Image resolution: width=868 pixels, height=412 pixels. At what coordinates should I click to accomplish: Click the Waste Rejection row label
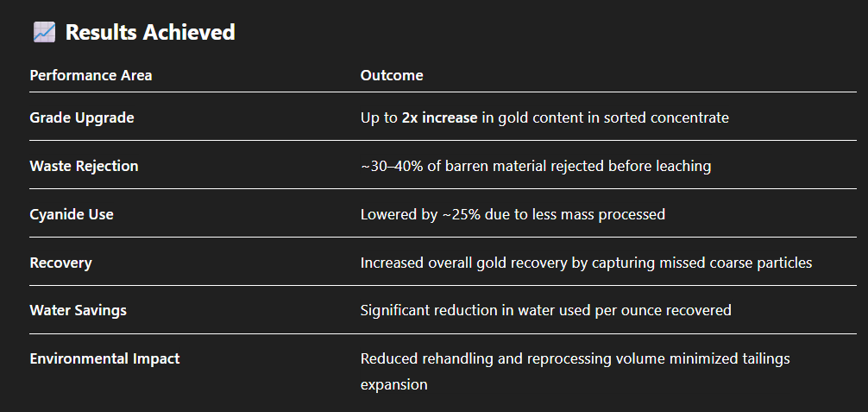tap(84, 166)
